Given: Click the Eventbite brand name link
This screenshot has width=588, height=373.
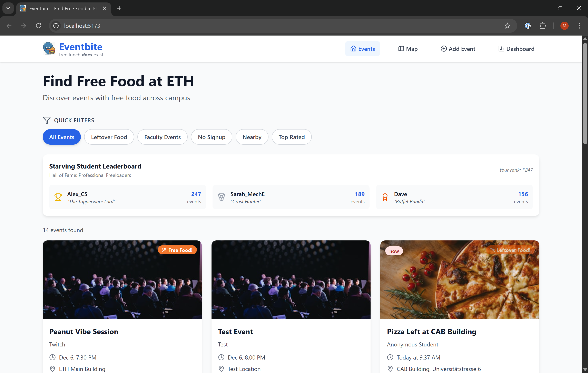Looking at the screenshot, I should pyautogui.click(x=81, y=47).
